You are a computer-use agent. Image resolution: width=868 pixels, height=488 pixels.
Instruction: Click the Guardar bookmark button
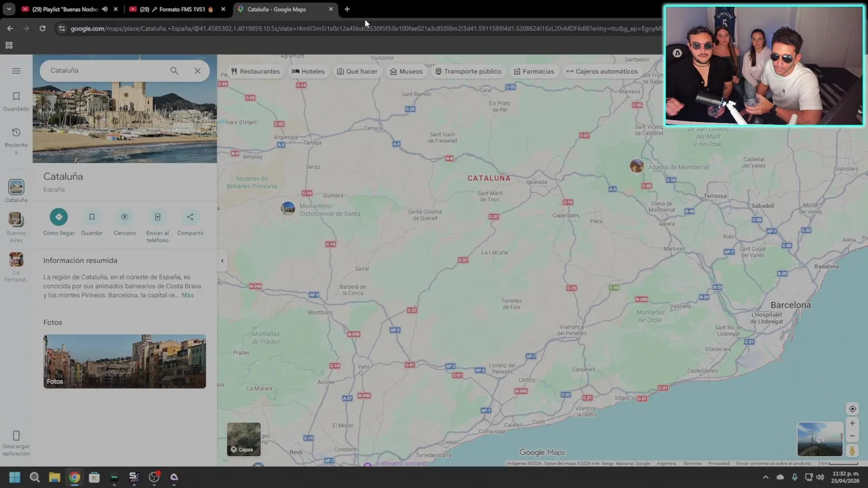click(92, 217)
